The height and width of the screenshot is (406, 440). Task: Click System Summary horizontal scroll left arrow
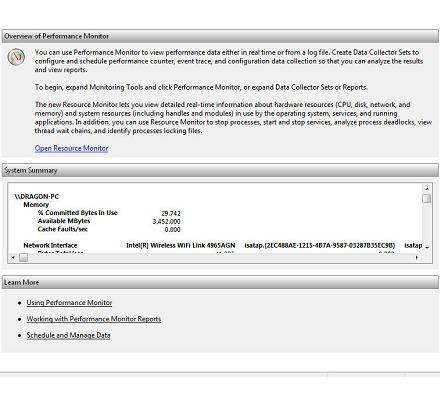click(x=13, y=257)
